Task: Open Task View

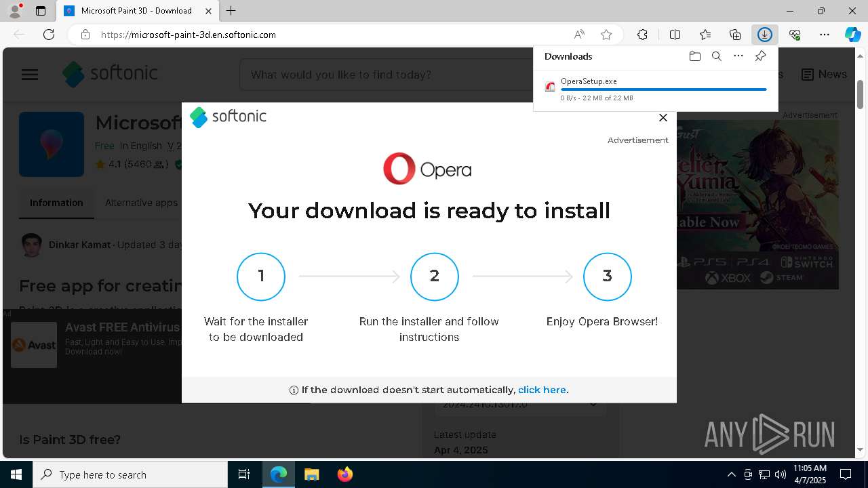Action: (244, 474)
